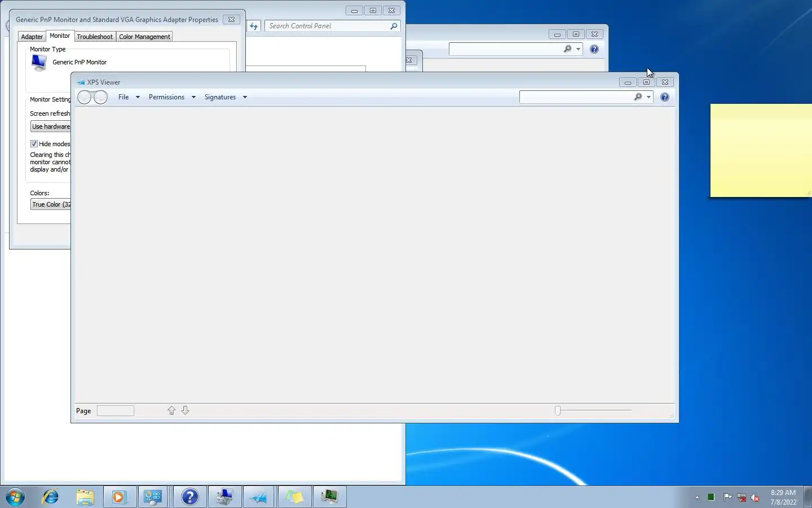Go to previous page with up arrow
Viewport: 812px width, 508px height.
(x=171, y=410)
